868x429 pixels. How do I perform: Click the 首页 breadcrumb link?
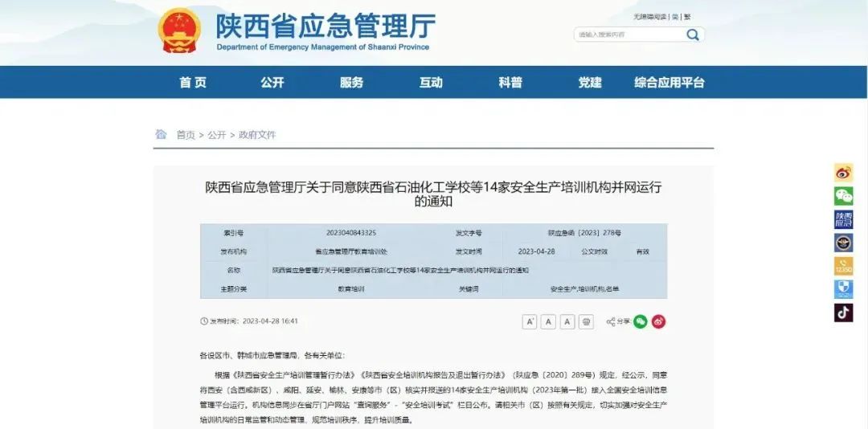click(186, 134)
